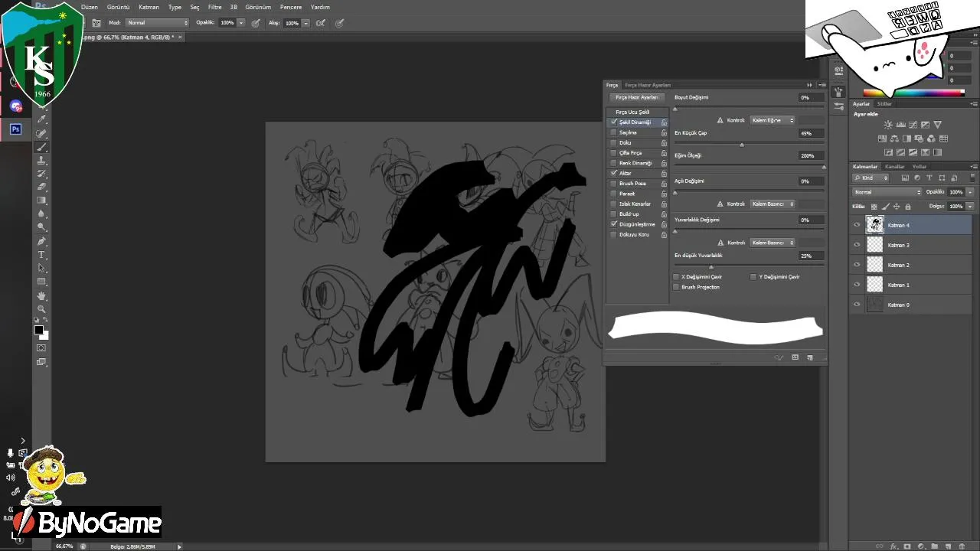
Task: Check the Brush Projection box
Action: click(676, 287)
